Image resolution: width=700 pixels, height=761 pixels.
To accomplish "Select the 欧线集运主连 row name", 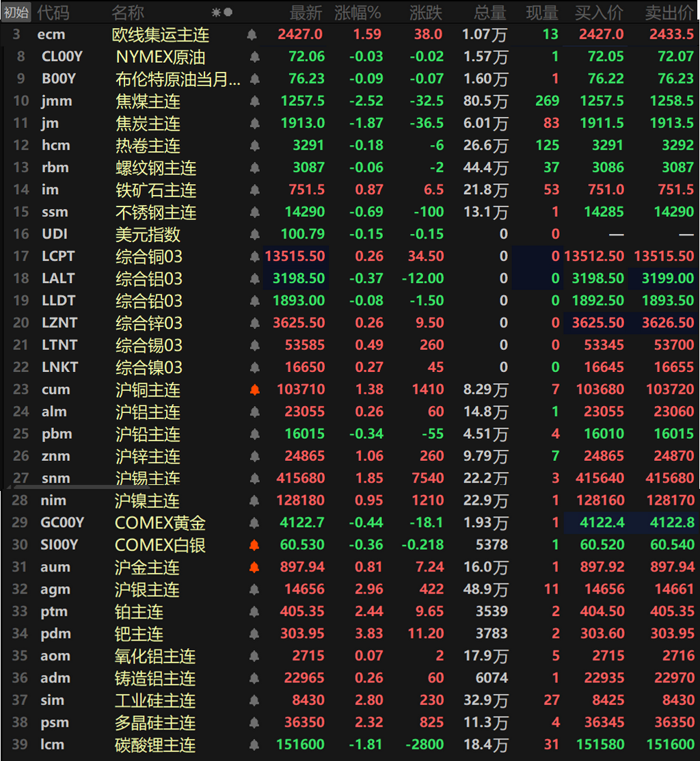I will [161, 34].
